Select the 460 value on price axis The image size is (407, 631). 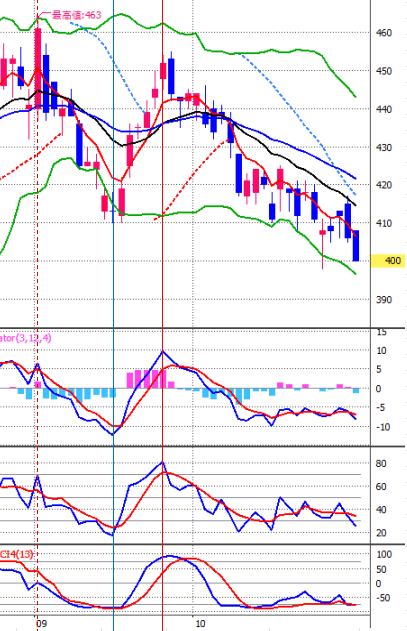(384, 33)
